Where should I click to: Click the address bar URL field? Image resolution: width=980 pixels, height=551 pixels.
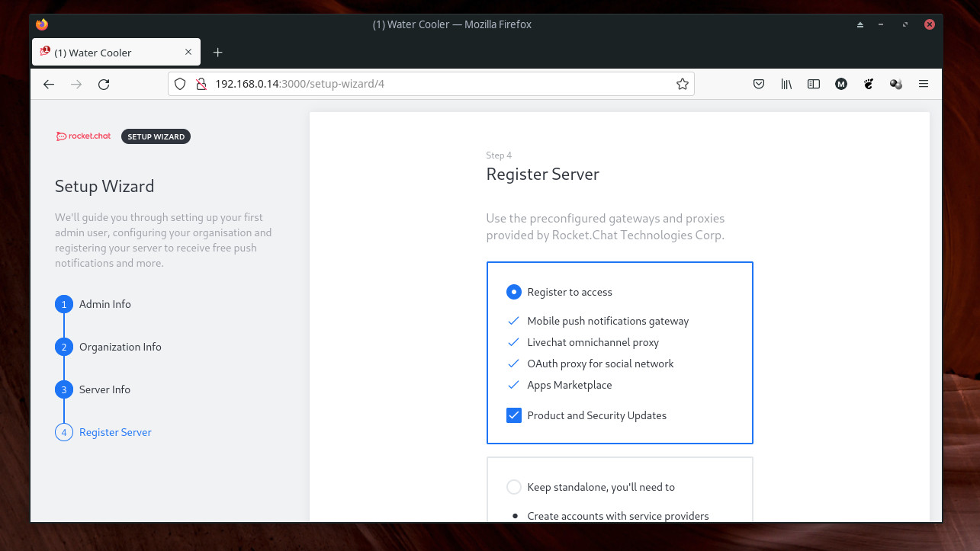(427, 84)
